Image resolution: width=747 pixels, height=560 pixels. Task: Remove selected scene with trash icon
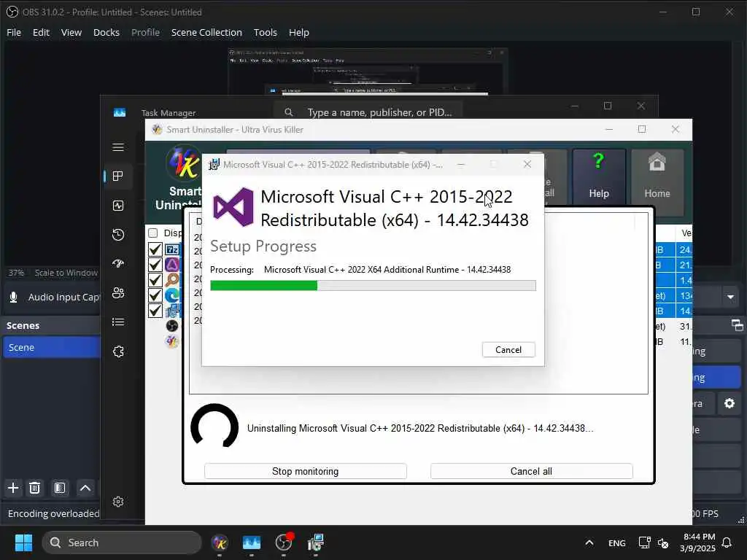(35, 488)
